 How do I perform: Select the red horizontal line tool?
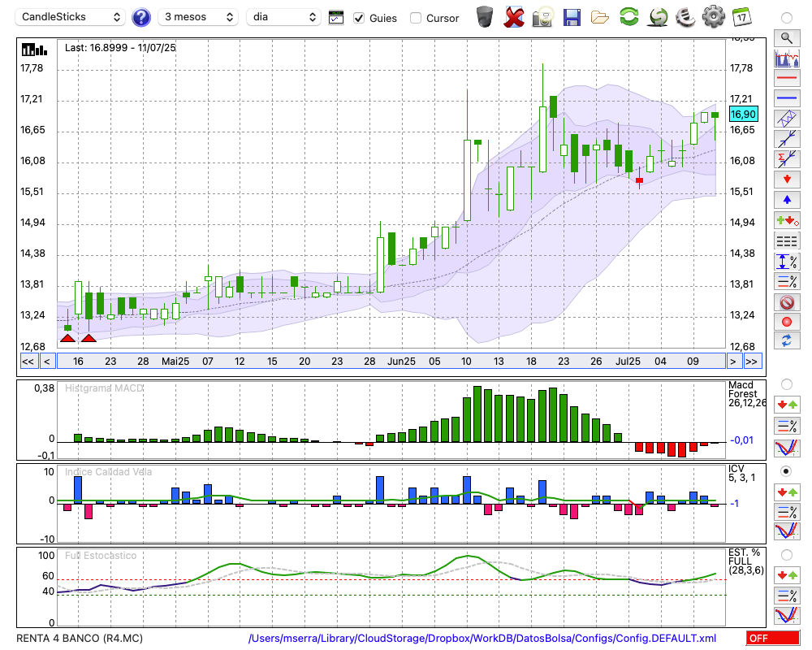787,78
